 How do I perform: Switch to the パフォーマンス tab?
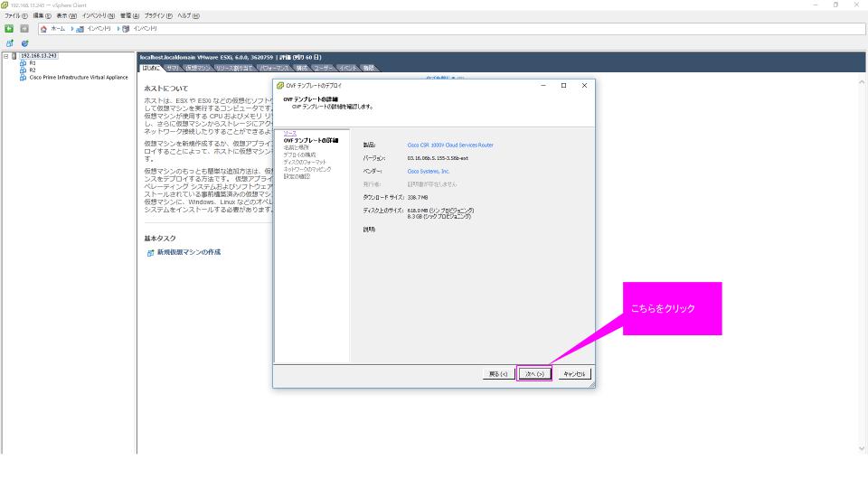(275, 68)
